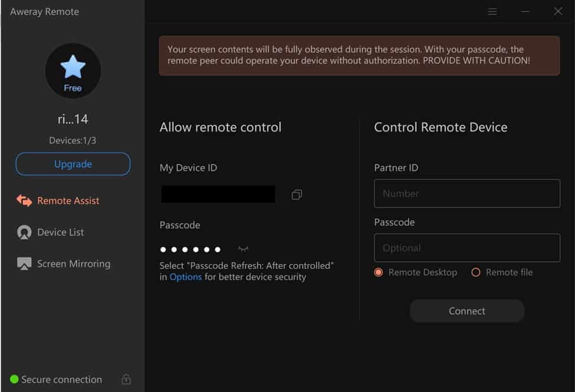Screen dimensions: 575x392
Task: Click the Secure connection status text
Action: 61,379
